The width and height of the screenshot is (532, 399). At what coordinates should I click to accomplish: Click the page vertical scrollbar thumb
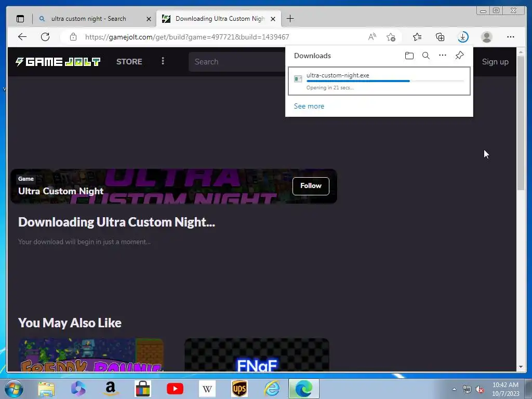(521, 123)
